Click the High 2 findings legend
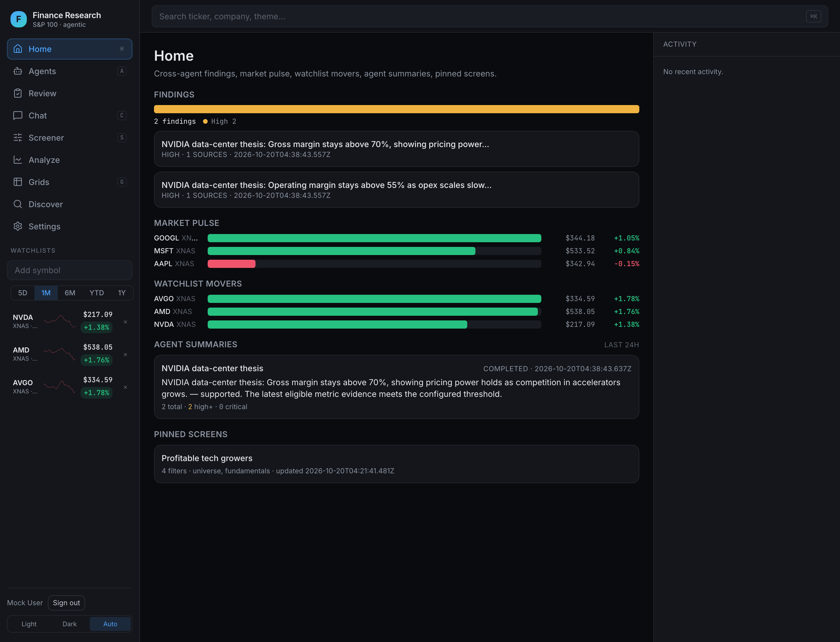 (x=220, y=121)
